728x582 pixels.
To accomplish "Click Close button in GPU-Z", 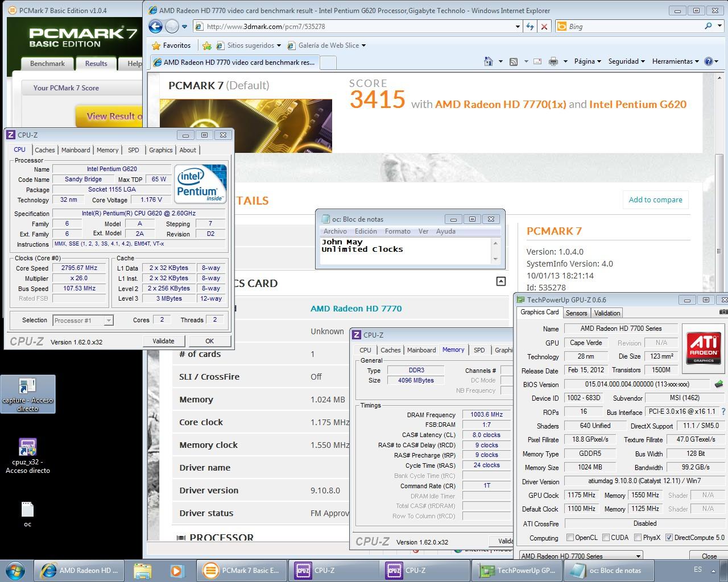I will 709,556.
